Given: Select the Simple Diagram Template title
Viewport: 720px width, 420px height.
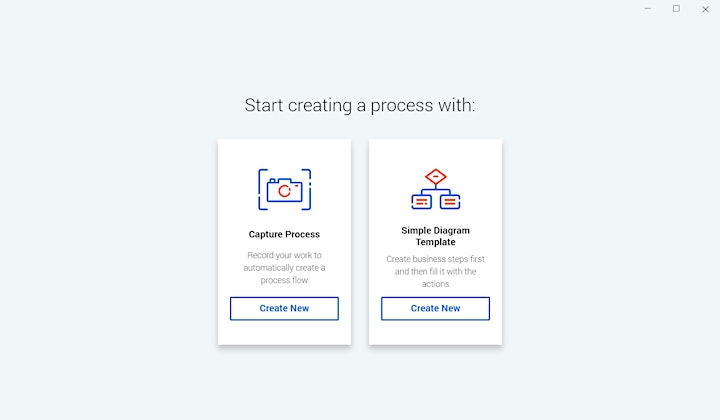Looking at the screenshot, I should point(435,236).
